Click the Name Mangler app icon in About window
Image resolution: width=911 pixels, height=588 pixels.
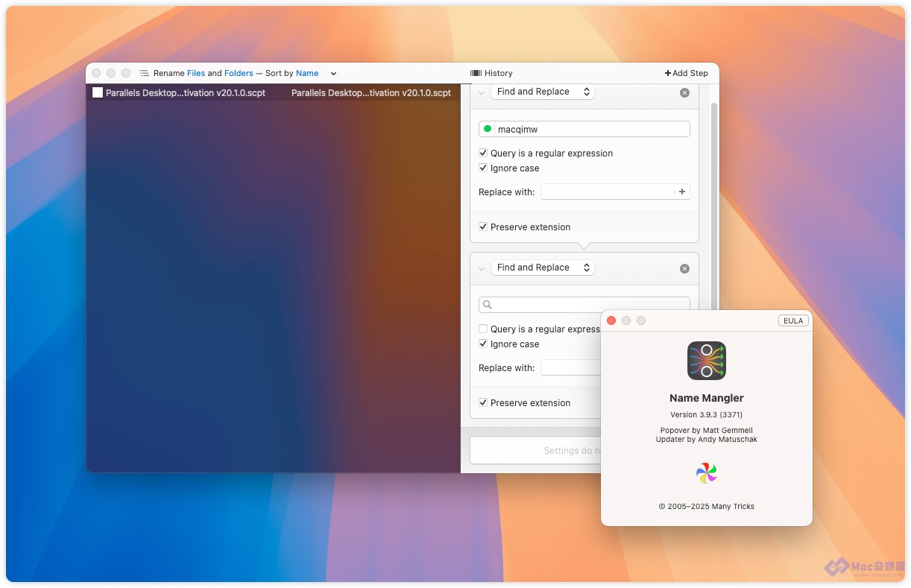tap(707, 361)
